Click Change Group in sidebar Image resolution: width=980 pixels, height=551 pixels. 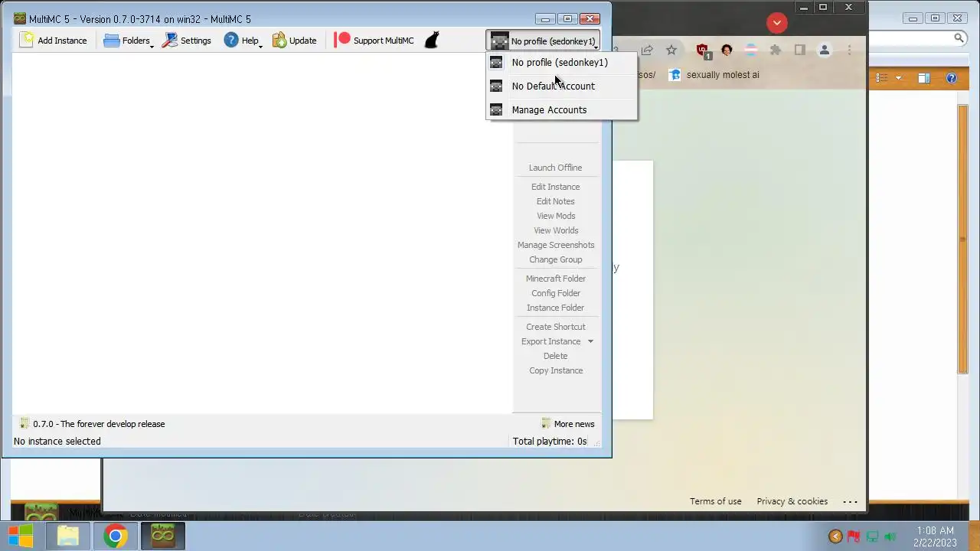tap(555, 259)
